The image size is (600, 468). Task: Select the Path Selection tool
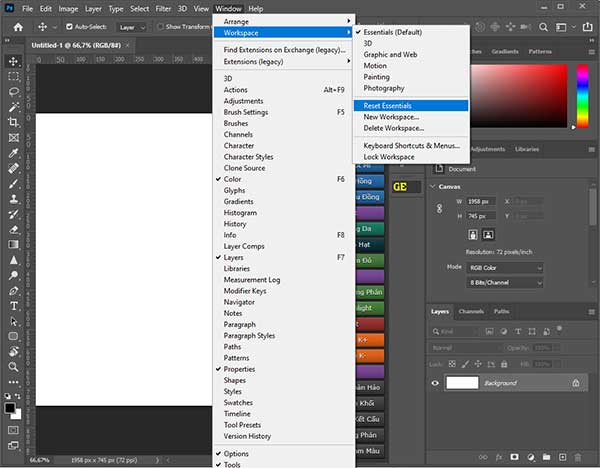tap(13, 321)
